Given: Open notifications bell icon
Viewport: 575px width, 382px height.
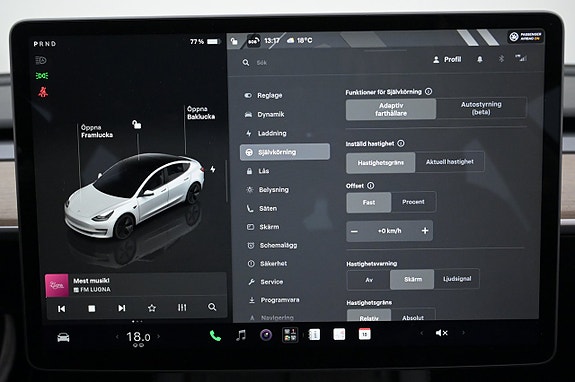Looking at the screenshot, I should pos(480,59).
